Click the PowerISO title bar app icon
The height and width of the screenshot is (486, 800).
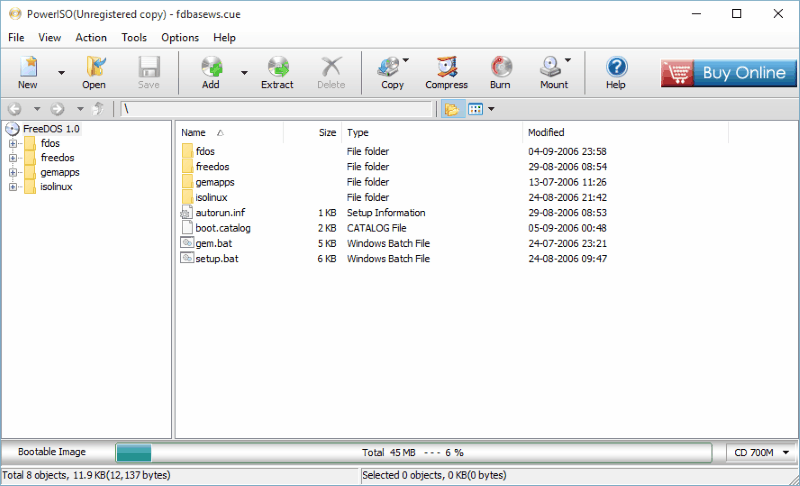click(15, 14)
